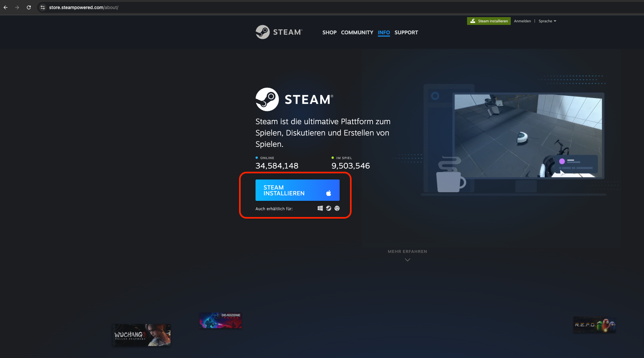Expand the MEHR ERFAHREN chevron
Image resolution: width=644 pixels, height=358 pixels.
point(407,260)
